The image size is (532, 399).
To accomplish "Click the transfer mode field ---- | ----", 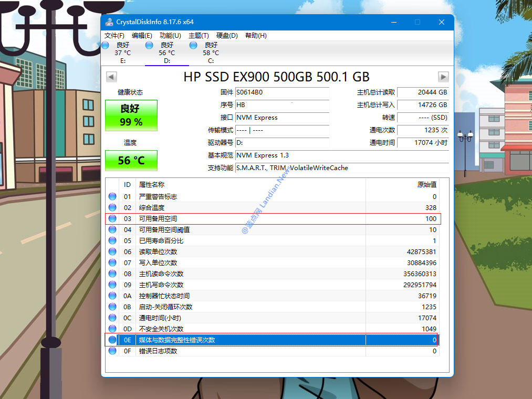I will 283,130.
